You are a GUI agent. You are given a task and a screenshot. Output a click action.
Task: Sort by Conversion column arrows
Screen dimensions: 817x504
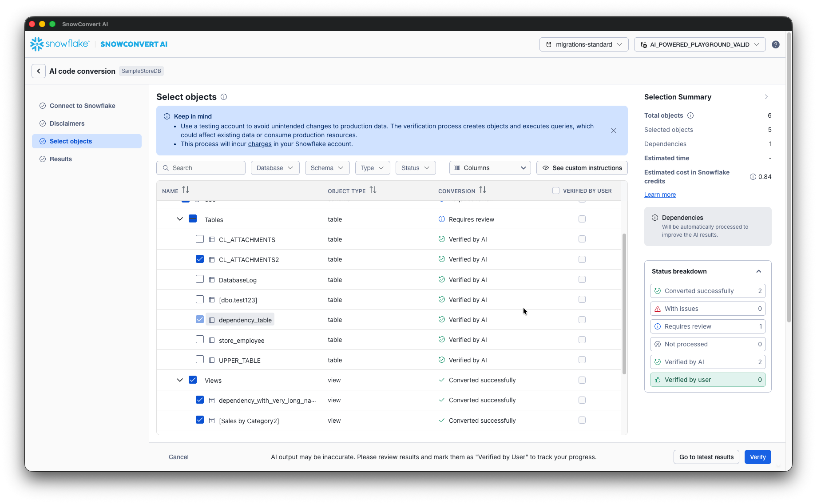(482, 190)
